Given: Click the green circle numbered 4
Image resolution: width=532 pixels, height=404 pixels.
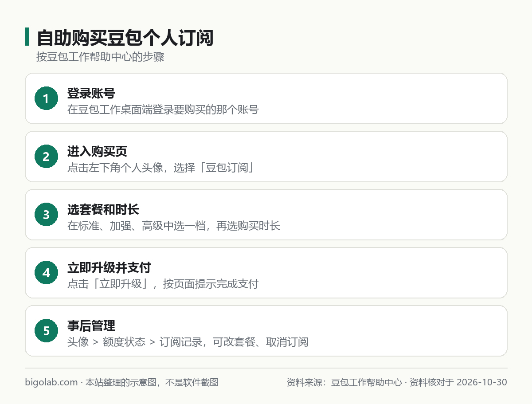Looking at the screenshot, I should pos(46,273).
